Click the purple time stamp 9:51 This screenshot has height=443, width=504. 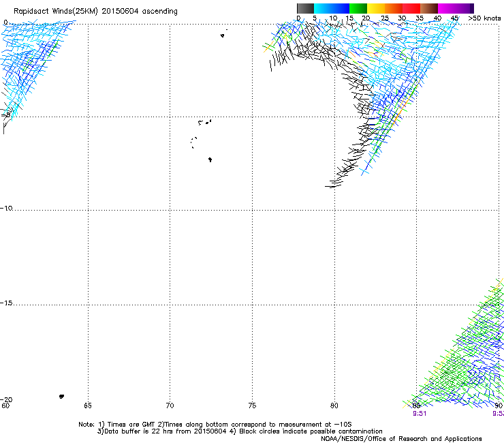point(420,414)
